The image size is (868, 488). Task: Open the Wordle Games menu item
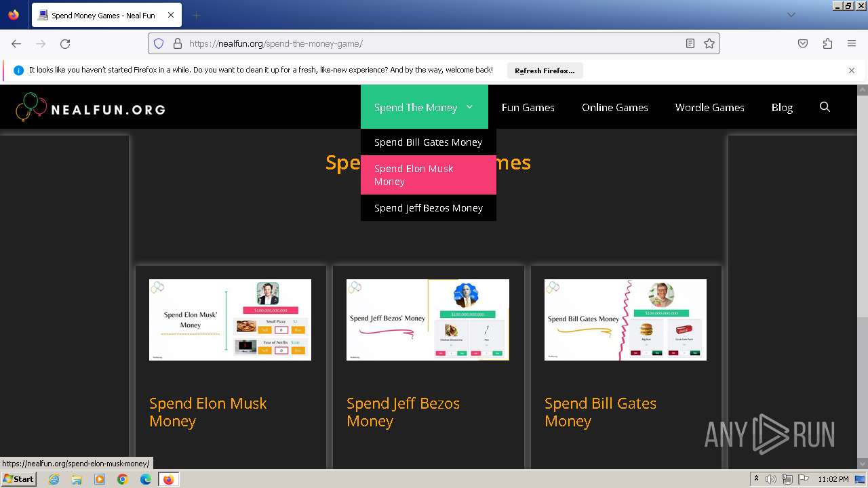point(710,107)
